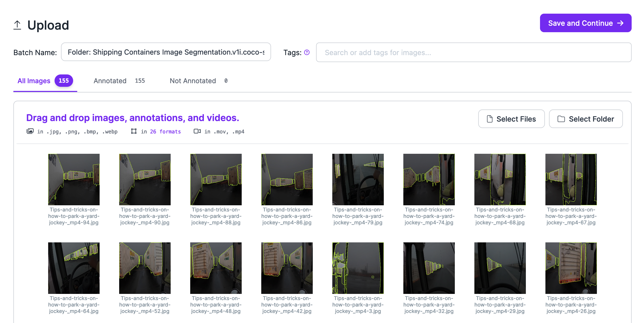Screen dimensions: 644x323
Task: Select the All Images tab
Action: [x=34, y=81]
